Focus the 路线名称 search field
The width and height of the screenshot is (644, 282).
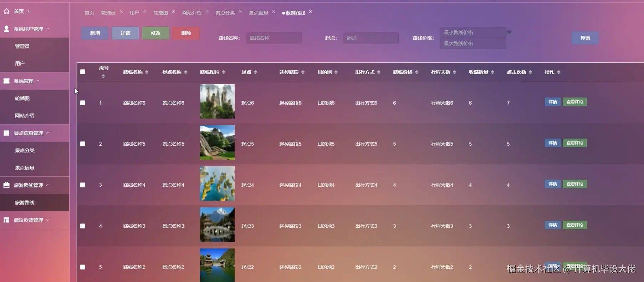(274, 38)
